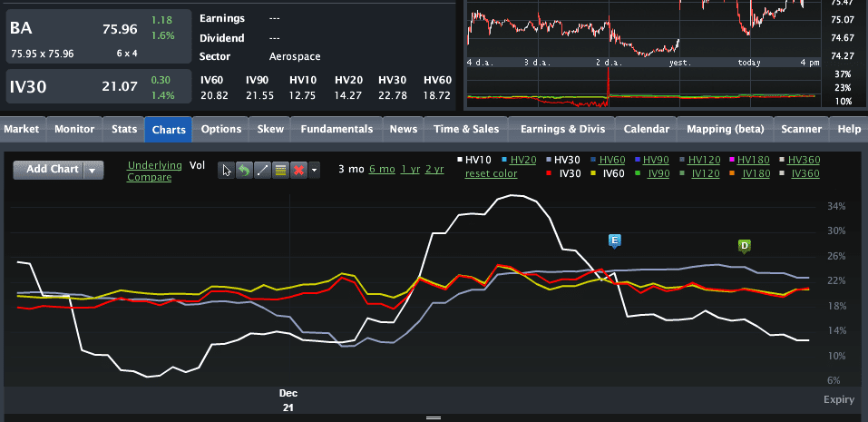Image resolution: width=868 pixels, height=422 pixels.
Task: Select the pointer cursor tool
Action: tap(227, 170)
